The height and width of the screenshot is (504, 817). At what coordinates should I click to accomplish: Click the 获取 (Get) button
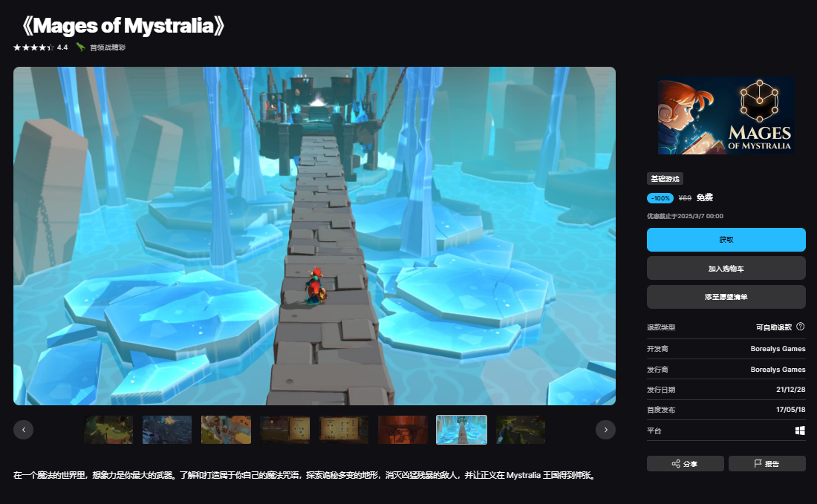pyautogui.click(x=726, y=240)
